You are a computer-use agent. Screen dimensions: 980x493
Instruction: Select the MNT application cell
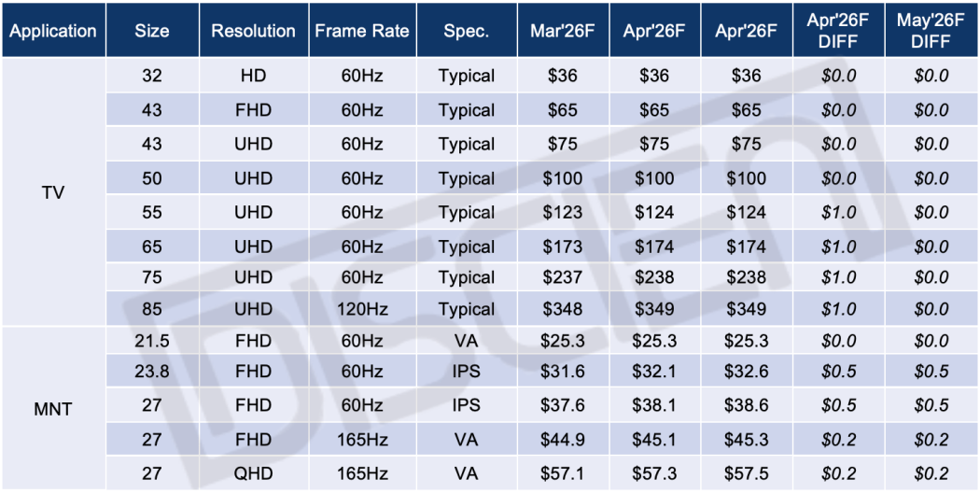(x=53, y=409)
